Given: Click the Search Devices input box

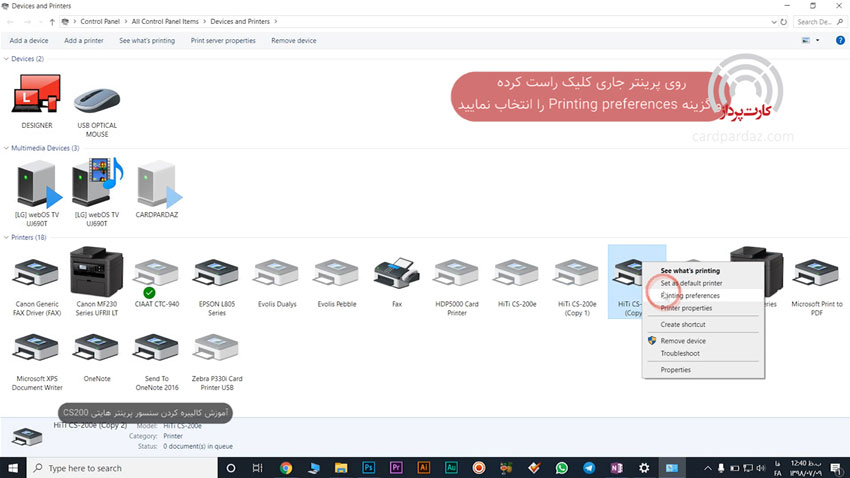Looking at the screenshot, I should click(x=819, y=22).
